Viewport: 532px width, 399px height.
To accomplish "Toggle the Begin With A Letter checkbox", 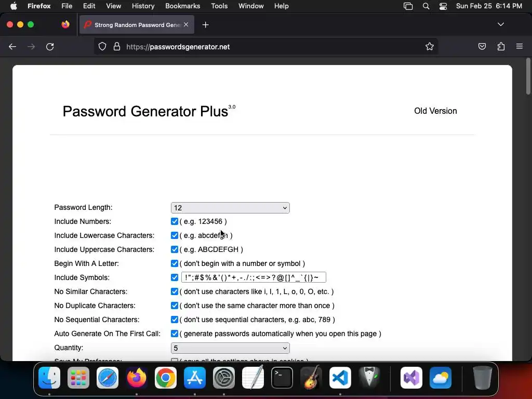I will [x=175, y=263].
